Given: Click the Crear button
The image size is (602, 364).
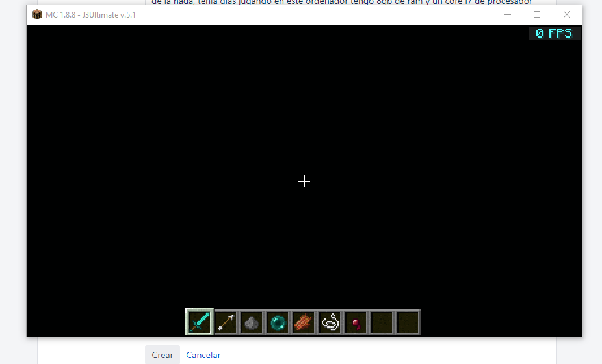Looking at the screenshot, I should tap(163, 355).
